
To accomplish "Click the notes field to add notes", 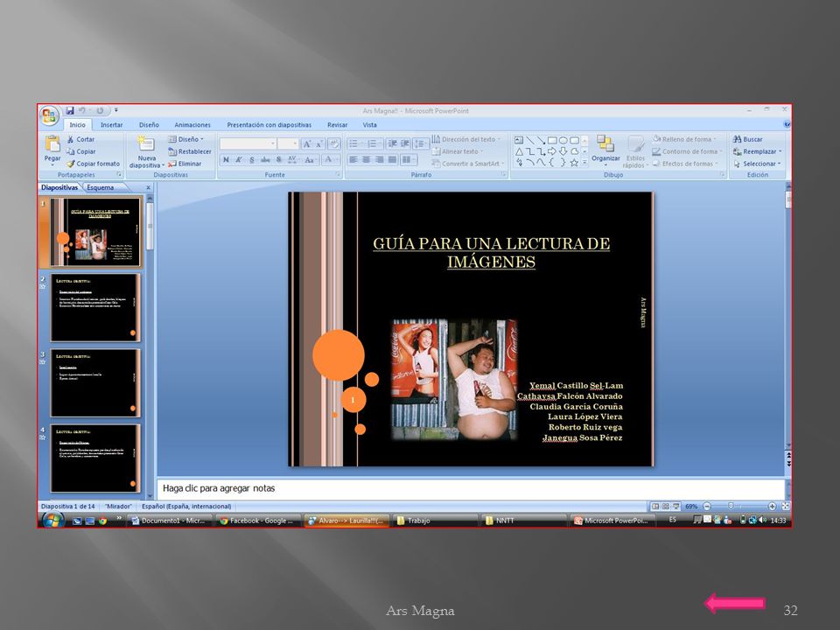I will pos(471,488).
